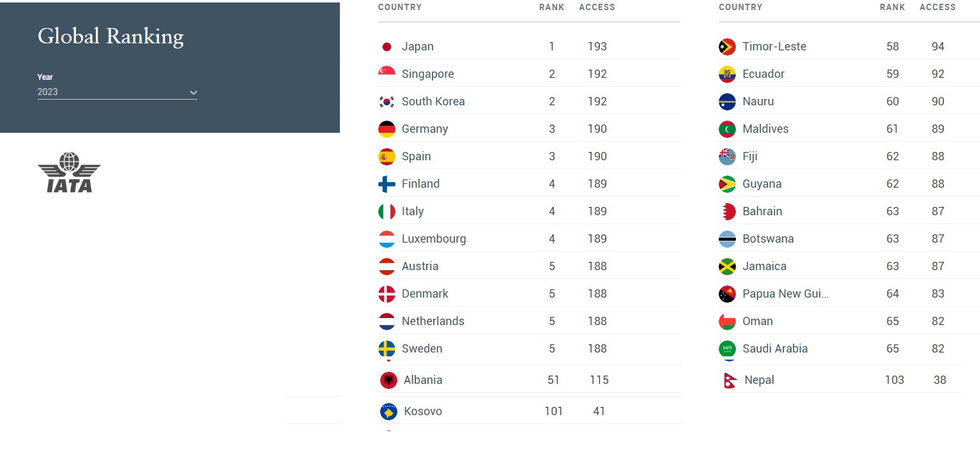Select the Papua New Guinea entry
Screen dimensions: 980x463
tap(785, 294)
